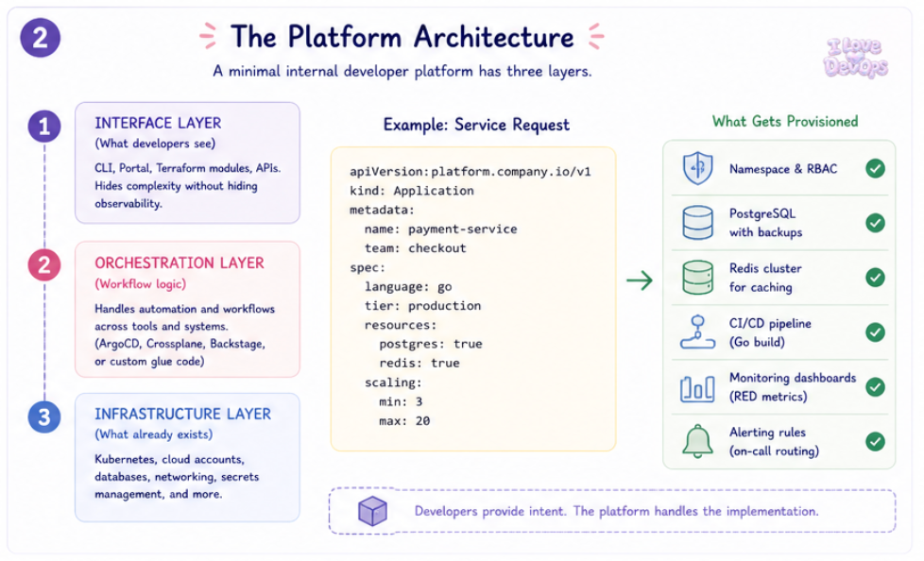Click the resources: line in the YAML
Viewport: 924px width, 561px height.
pos(401,325)
